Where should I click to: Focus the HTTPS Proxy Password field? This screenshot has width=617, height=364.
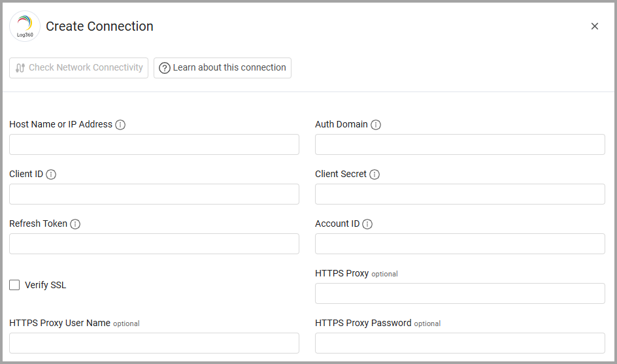point(460,342)
